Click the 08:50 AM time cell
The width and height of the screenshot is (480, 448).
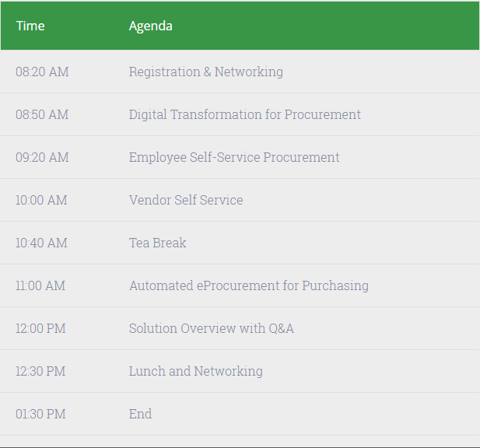[x=42, y=115]
